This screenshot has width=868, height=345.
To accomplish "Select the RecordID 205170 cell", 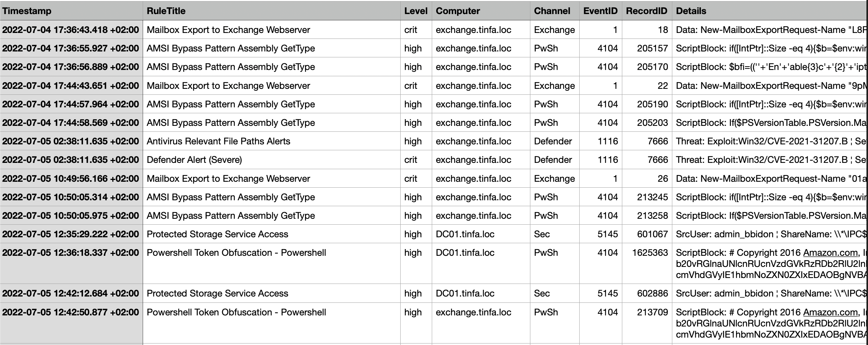I will click(652, 67).
